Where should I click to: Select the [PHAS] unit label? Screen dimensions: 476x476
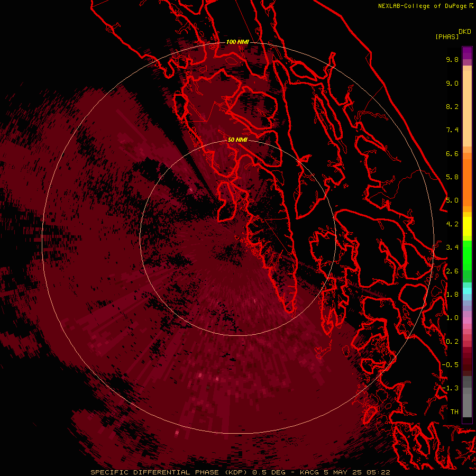pyautogui.click(x=447, y=36)
